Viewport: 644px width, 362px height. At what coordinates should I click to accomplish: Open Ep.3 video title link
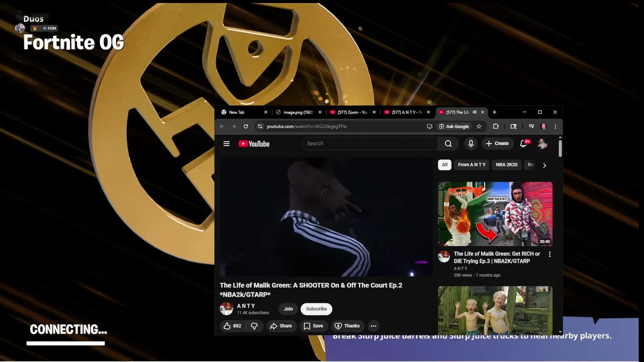coord(497,257)
